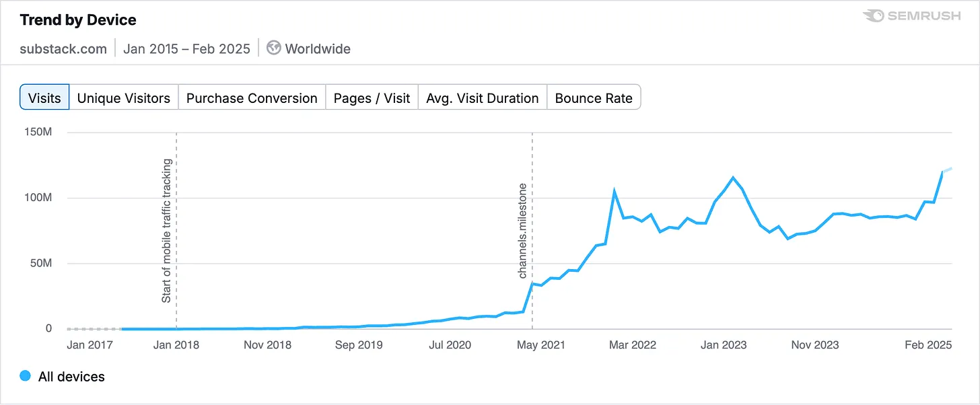The image size is (980, 405).
Task: View the Avg. Visit Duration metric
Action: pos(482,98)
